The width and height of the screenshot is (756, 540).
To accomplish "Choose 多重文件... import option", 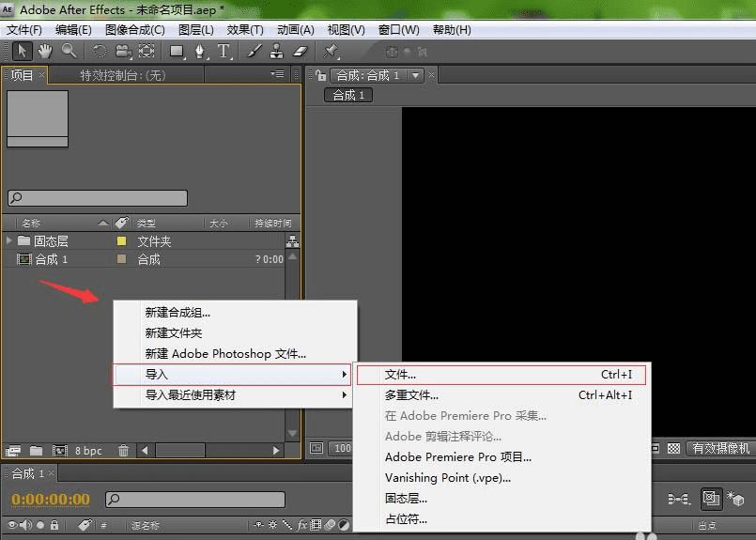I will (501, 395).
